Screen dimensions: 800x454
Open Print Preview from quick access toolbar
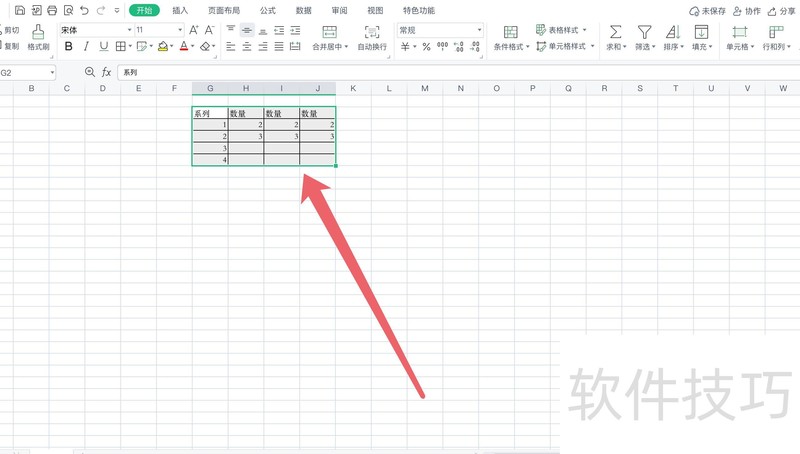coord(68,10)
